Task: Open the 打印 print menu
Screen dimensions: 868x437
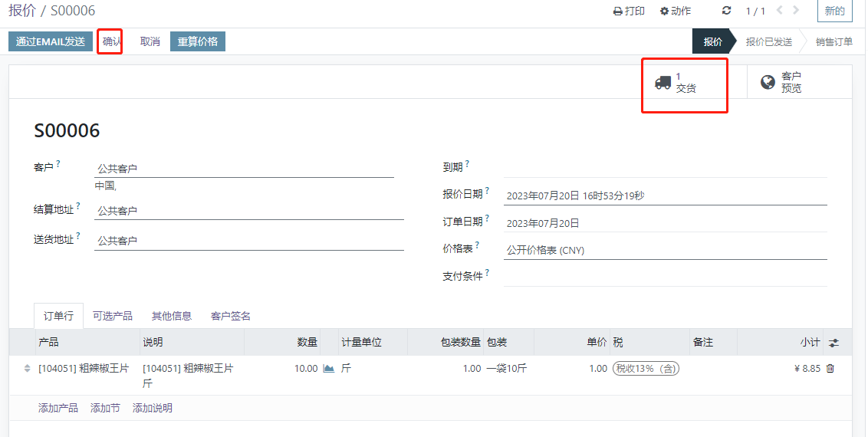Action: pyautogui.click(x=629, y=11)
